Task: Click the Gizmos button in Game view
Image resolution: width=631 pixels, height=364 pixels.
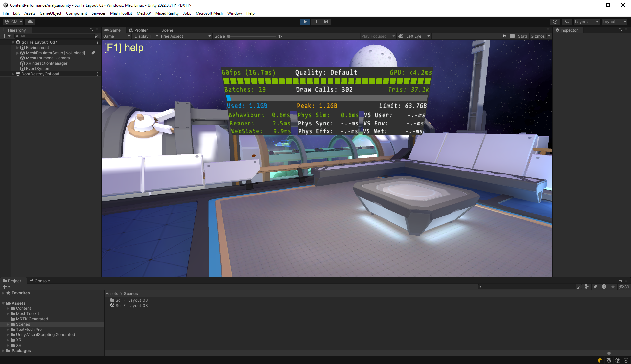Action: [537, 36]
